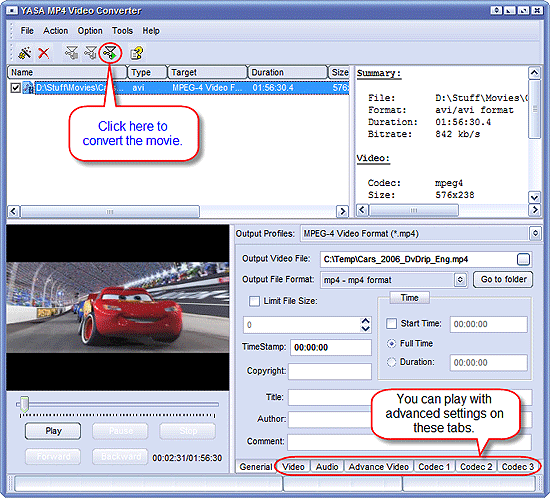The height and width of the screenshot is (498, 550).
Task: Open the help question-mark toolbar icon
Action: coord(136,53)
